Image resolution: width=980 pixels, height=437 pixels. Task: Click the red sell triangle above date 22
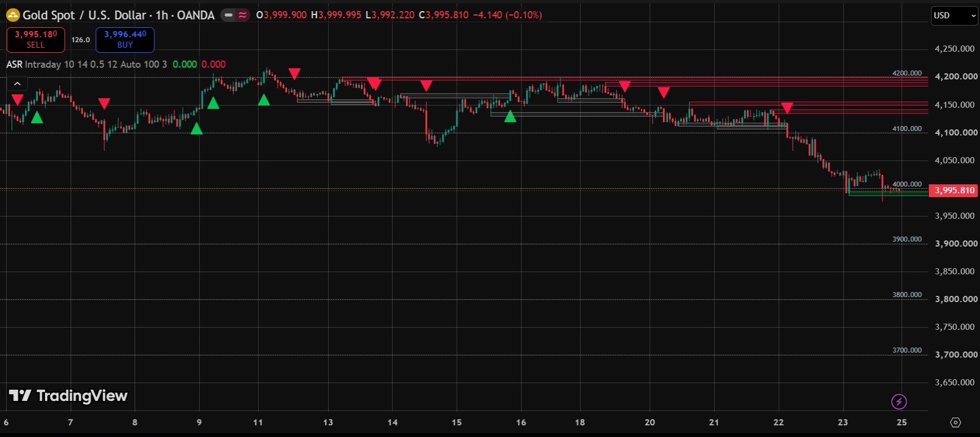point(787,108)
